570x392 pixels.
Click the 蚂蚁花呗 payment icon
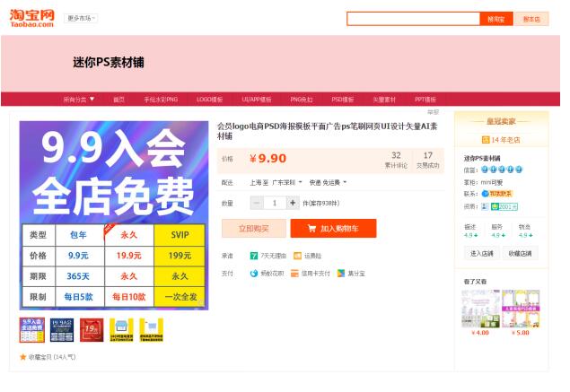(254, 274)
